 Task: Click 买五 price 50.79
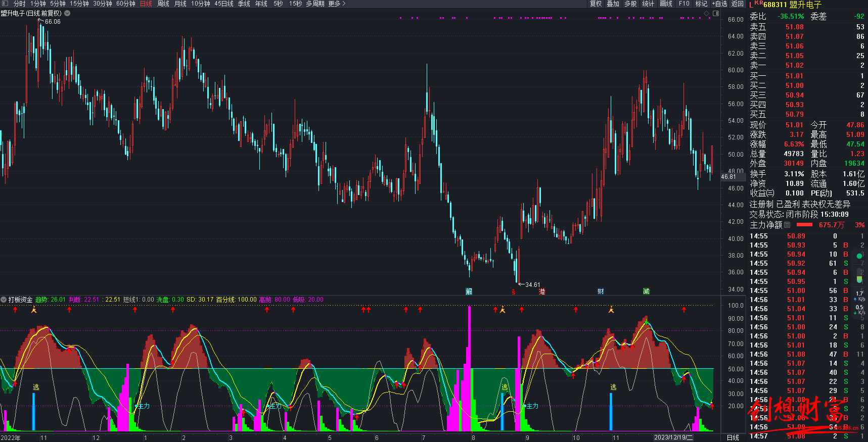tap(794, 114)
